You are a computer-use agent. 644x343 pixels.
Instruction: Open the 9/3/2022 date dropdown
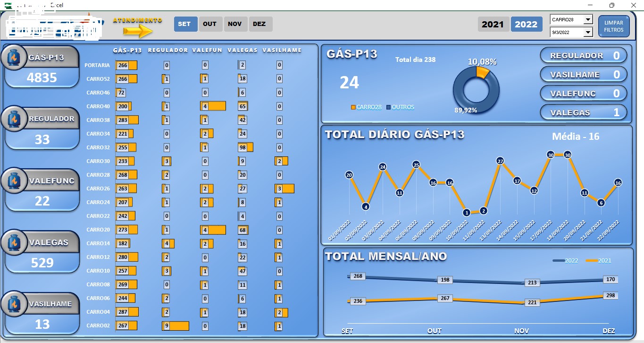click(588, 33)
